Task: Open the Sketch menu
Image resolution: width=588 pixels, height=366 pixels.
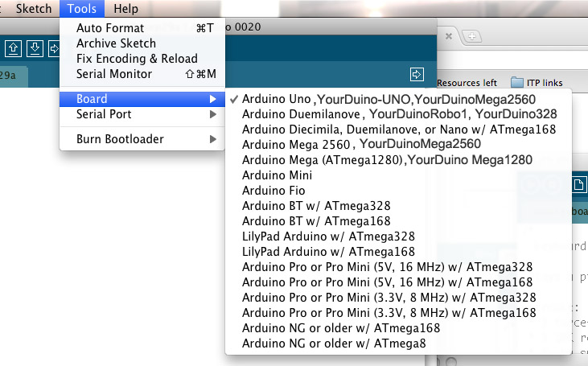Action: coord(33,9)
